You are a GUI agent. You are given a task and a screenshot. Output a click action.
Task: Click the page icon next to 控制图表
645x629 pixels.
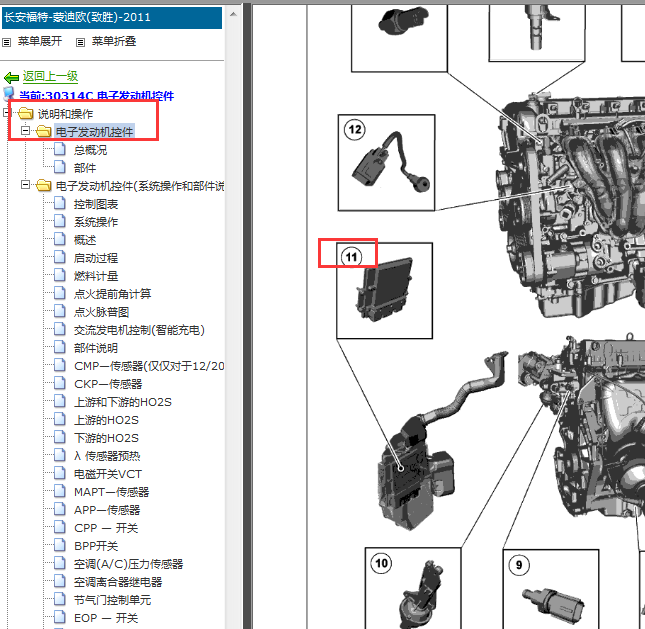coord(60,203)
